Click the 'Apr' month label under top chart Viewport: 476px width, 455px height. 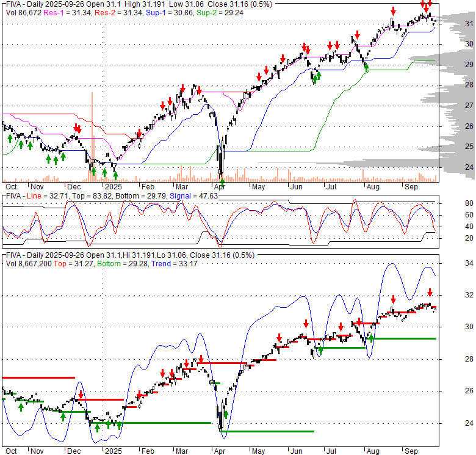[x=220, y=186]
